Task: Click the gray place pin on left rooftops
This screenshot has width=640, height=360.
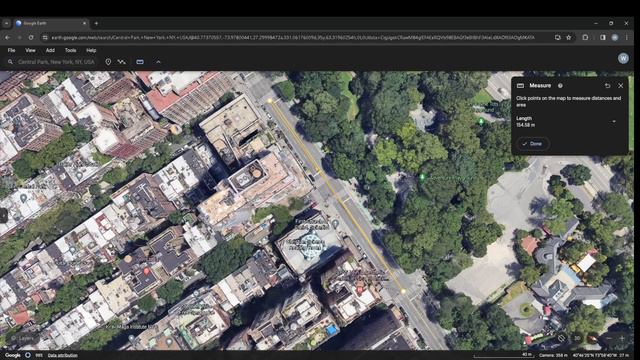Action: tap(24, 199)
